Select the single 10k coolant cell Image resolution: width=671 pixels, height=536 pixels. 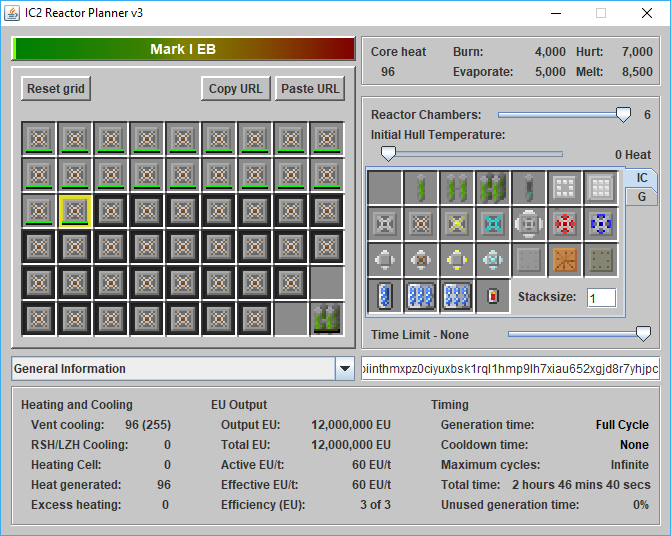pos(385,296)
